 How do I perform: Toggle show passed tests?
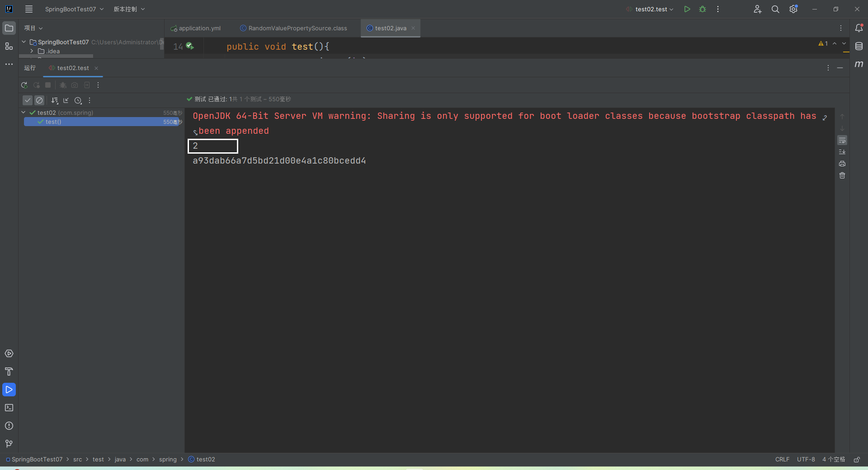[28, 100]
